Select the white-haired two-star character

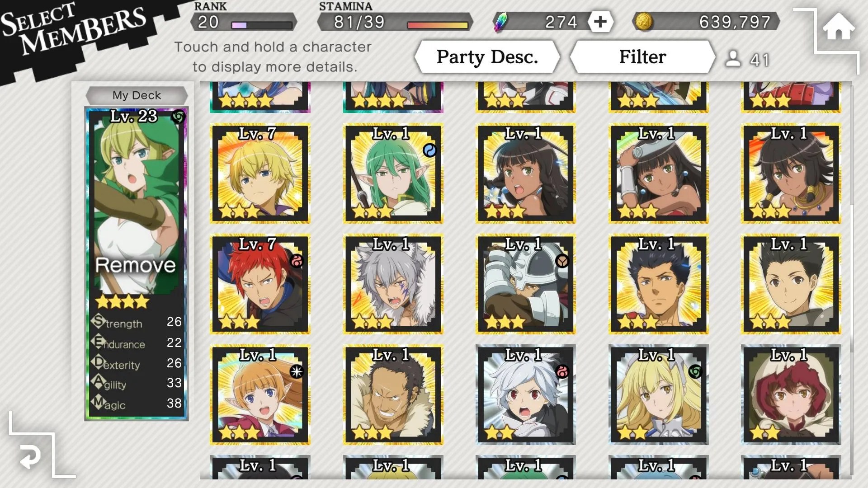pyautogui.click(x=525, y=395)
